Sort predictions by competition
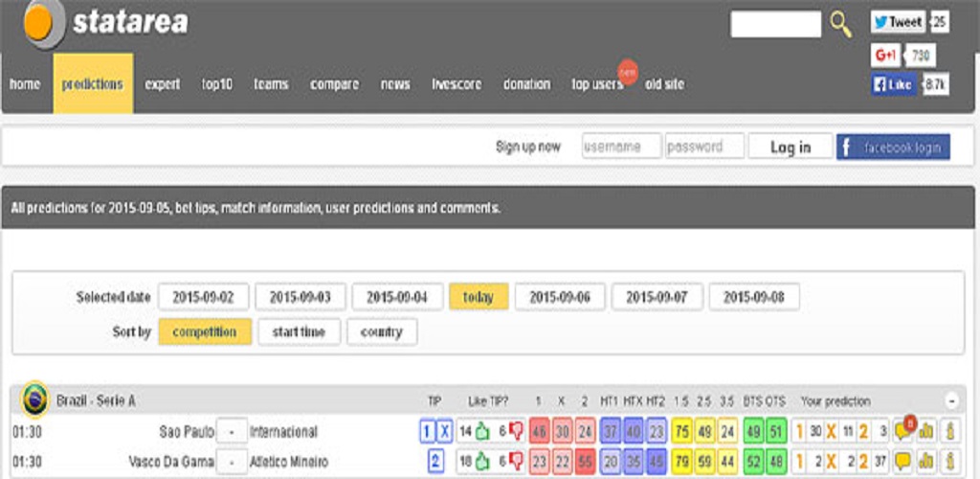 tap(205, 332)
